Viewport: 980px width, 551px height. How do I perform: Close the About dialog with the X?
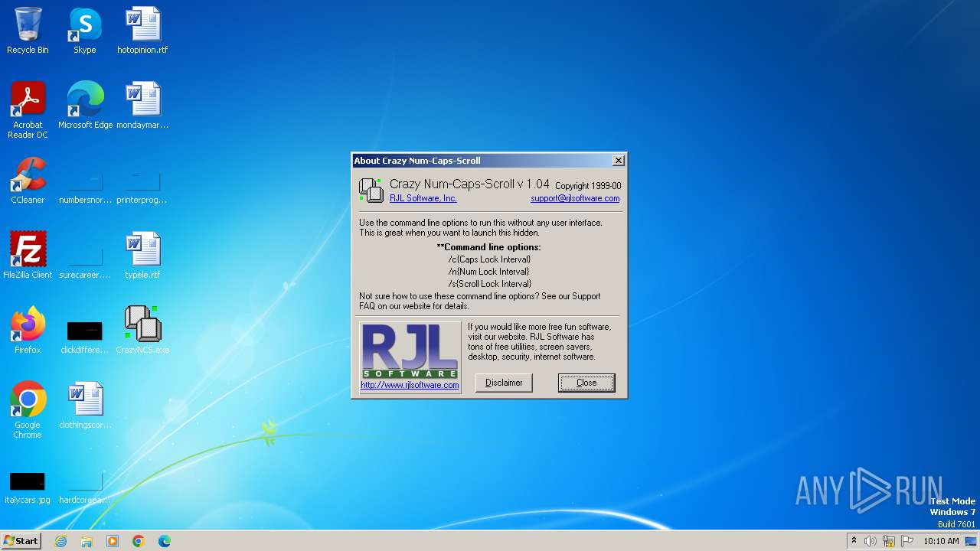619,161
